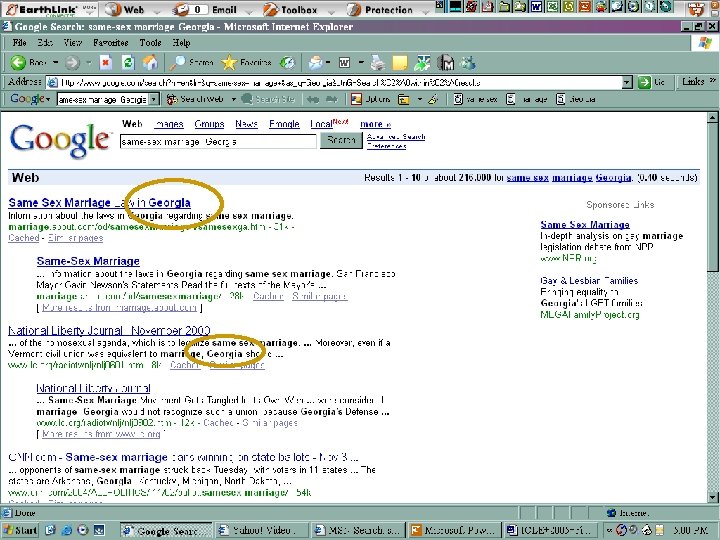Switch to Microsoft PowerPoint taskbar window
720x540 pixels.
[454, 530]
